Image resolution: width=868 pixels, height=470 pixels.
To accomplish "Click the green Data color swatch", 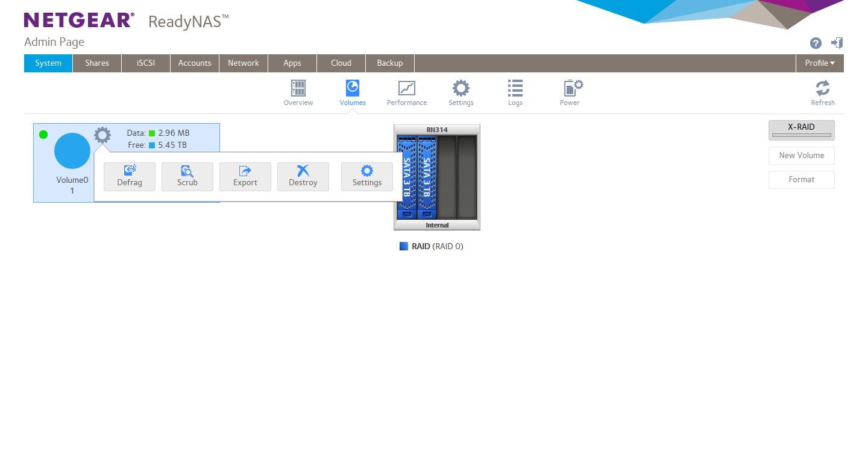I will (x=152, y=133).
